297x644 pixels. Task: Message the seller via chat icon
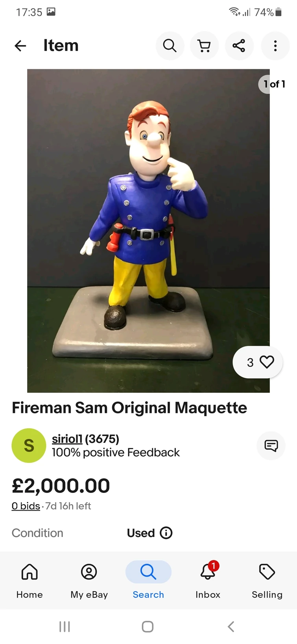tap(271, 446)
